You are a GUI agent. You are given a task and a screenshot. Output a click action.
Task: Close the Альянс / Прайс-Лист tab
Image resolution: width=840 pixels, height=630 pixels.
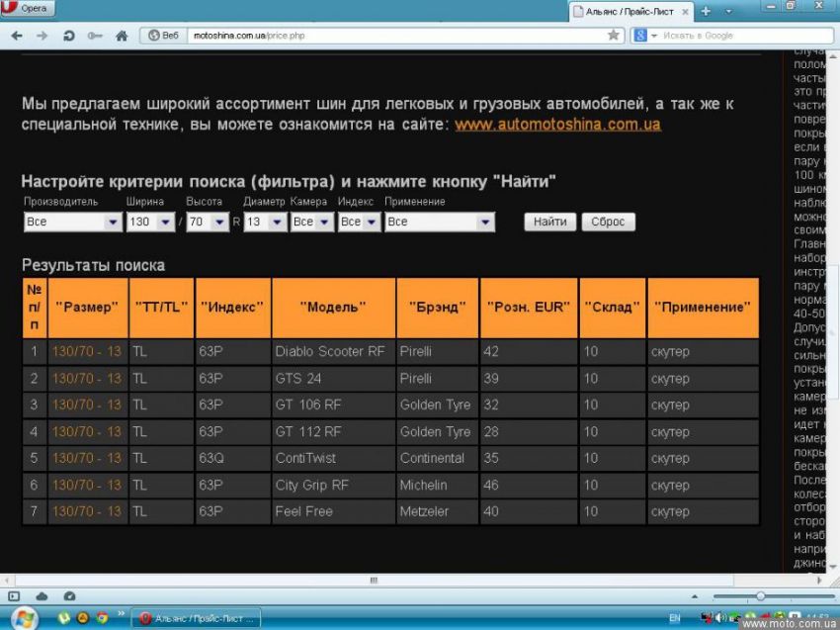pos(685,12)
